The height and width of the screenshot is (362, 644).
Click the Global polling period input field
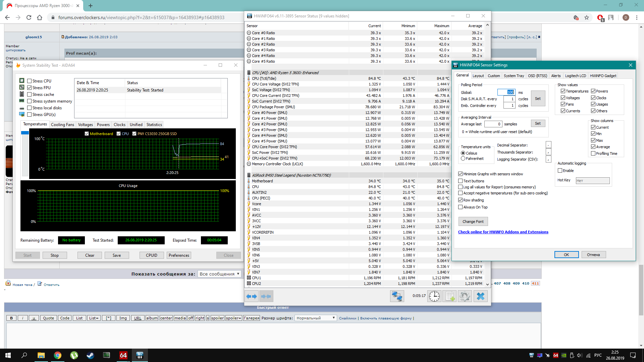[x=506, y=92]
